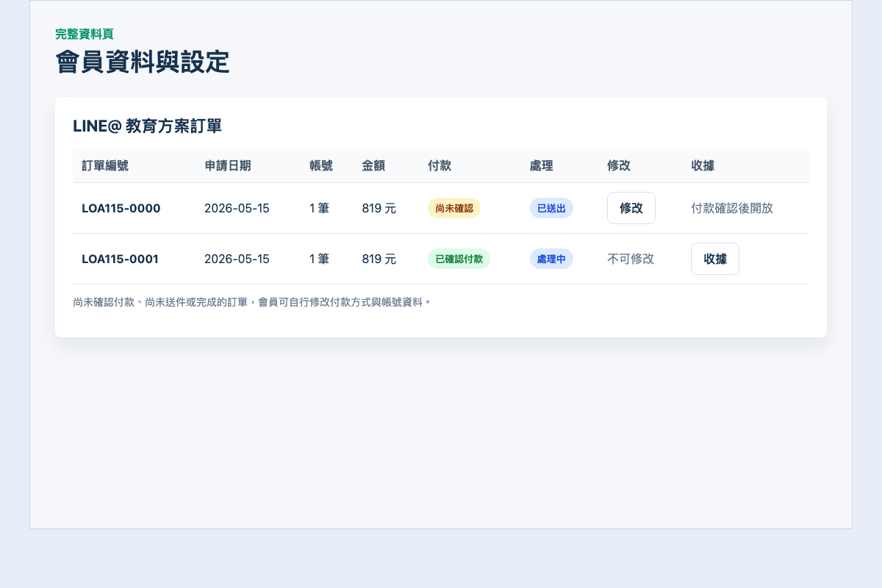Click 819 元 amount in LOA115-0001 row
Viewport: 882px width, 588px height.
(x=379, y=259)
